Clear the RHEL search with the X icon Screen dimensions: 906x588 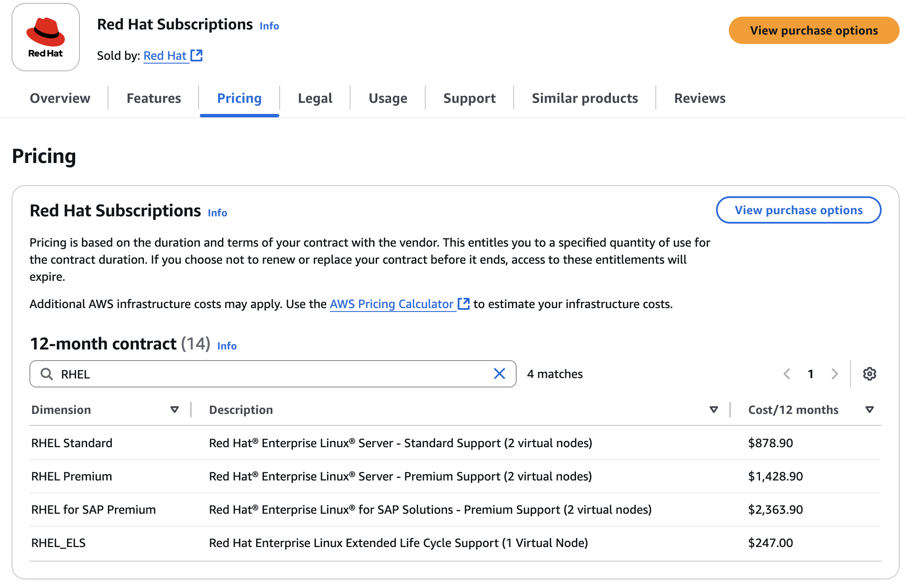[499, 374]
